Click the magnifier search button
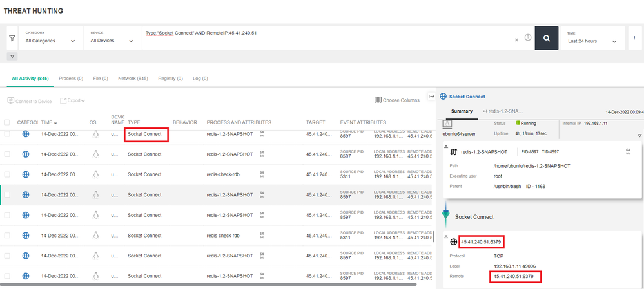This screenshot has width=644, height=289. coord(547,39)
